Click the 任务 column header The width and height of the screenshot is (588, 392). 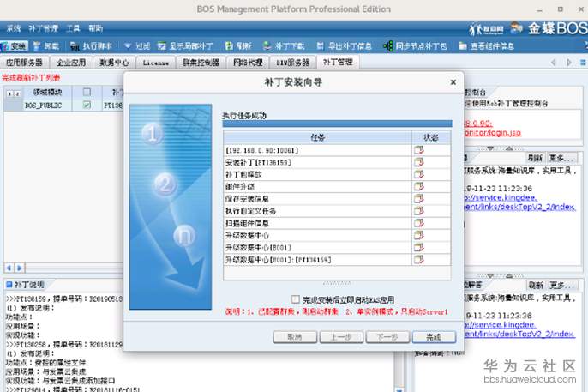[x=317, y=137]
